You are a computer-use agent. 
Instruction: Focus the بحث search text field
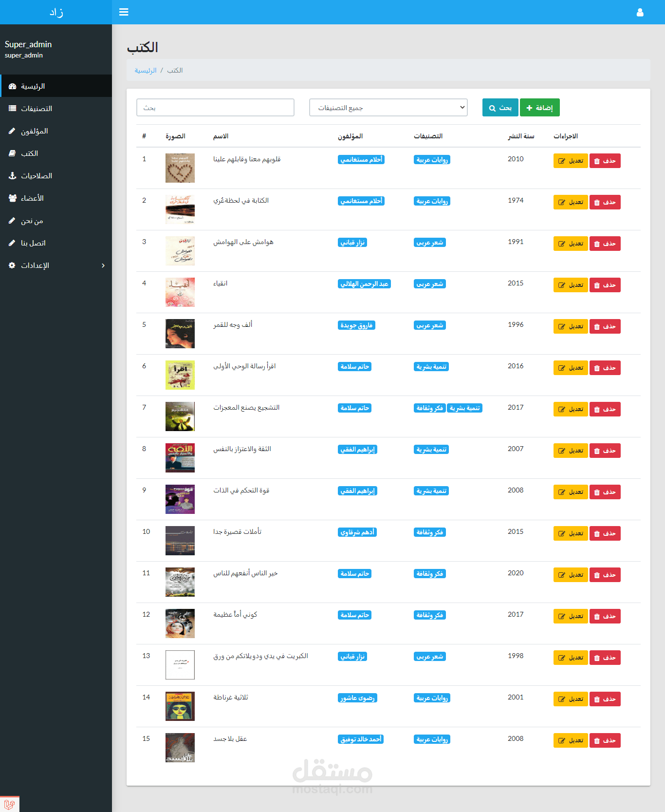215,108
